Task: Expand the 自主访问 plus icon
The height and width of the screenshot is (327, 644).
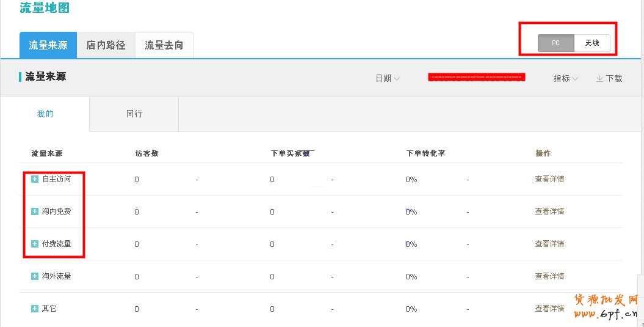Action: [35, 179]
